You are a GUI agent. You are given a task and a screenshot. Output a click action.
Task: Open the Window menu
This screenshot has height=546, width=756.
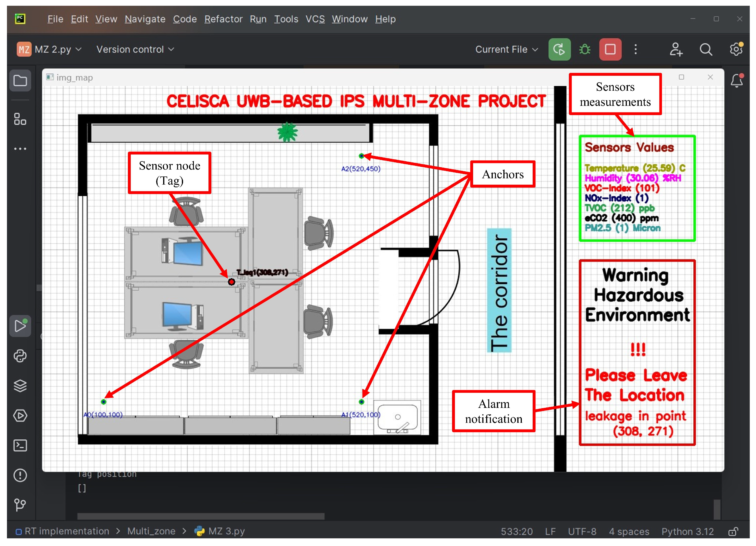click(x=350, y=19)
